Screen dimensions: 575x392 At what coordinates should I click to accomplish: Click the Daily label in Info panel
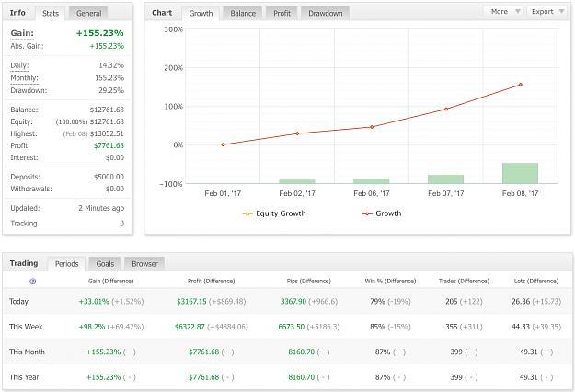coord(19,65)
